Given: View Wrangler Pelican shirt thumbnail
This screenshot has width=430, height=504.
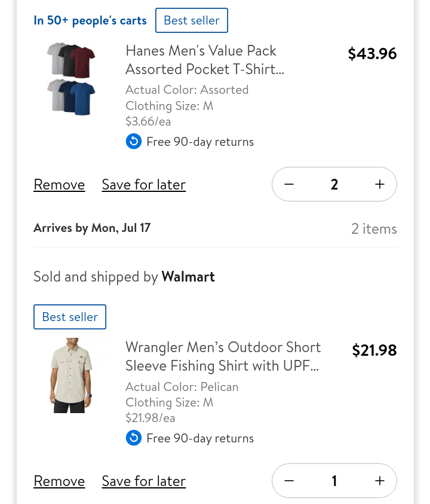Looking at the screenshot, I should pos(71,375).
